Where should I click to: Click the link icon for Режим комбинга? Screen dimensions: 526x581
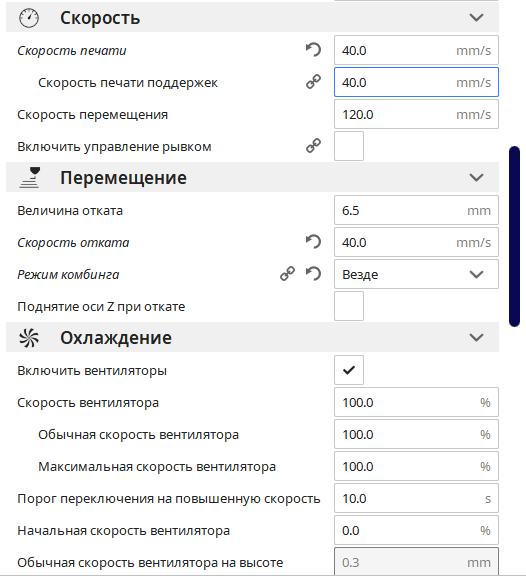pos(287,274)
